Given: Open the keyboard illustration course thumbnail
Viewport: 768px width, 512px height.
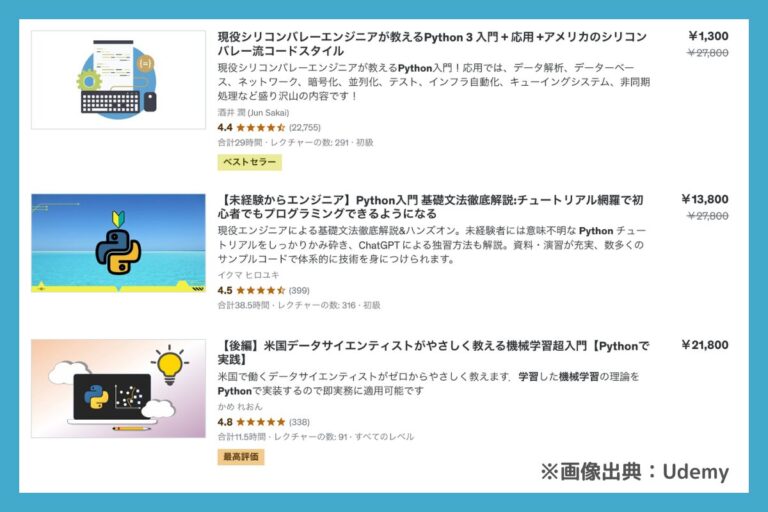Looking at the screenshot, I should (x=118, y=80).
